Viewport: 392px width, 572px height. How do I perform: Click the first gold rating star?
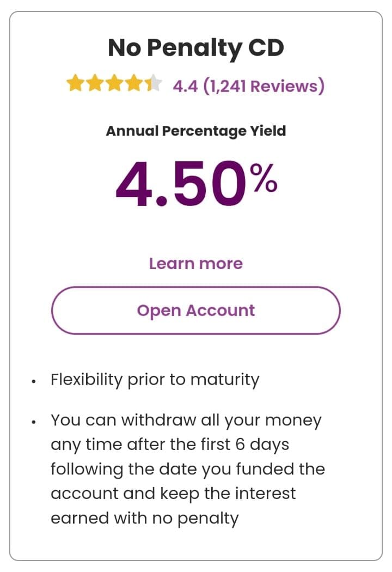pyautogui.click(x=76, y=84)
